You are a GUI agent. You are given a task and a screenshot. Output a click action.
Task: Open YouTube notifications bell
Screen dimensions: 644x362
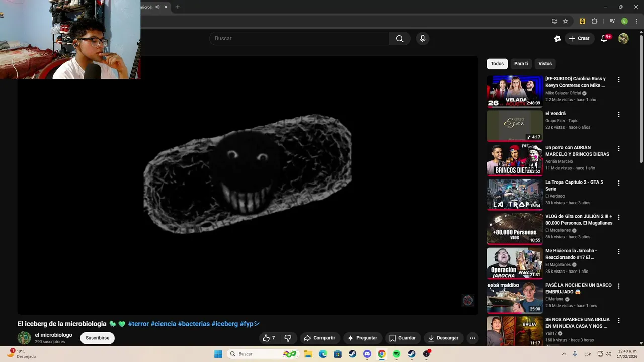(x=605, y=39)
